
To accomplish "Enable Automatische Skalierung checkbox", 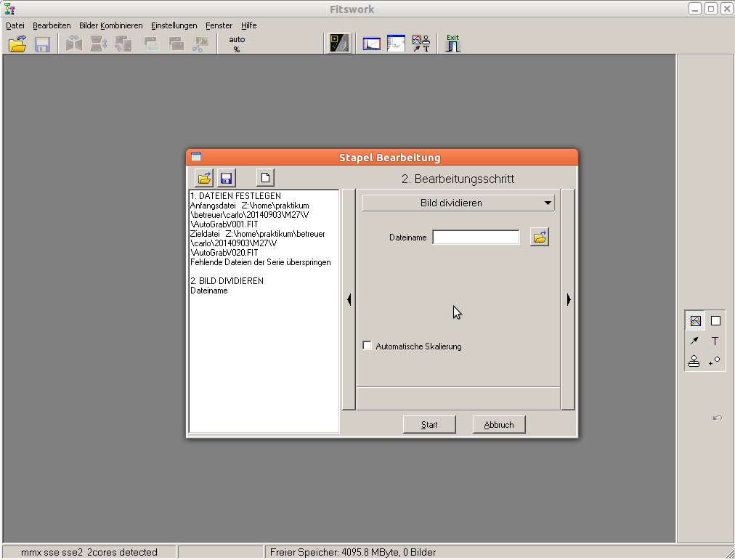I will point(367,346).
